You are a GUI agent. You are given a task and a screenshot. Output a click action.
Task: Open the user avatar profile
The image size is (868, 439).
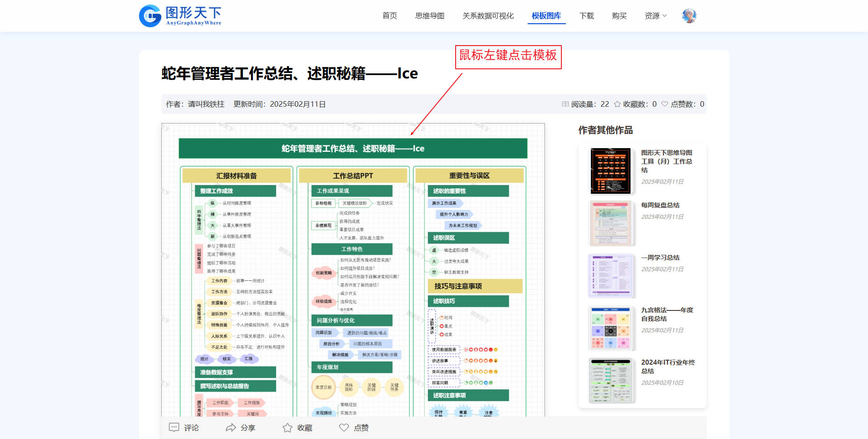[x=689, y=16]
